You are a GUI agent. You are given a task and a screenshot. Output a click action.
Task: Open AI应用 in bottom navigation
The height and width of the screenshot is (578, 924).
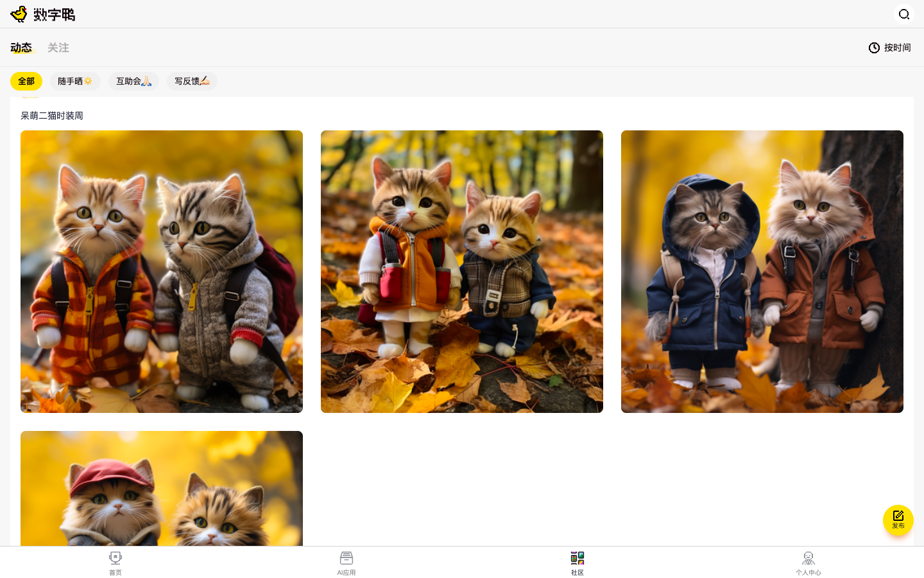pos(346,563)
